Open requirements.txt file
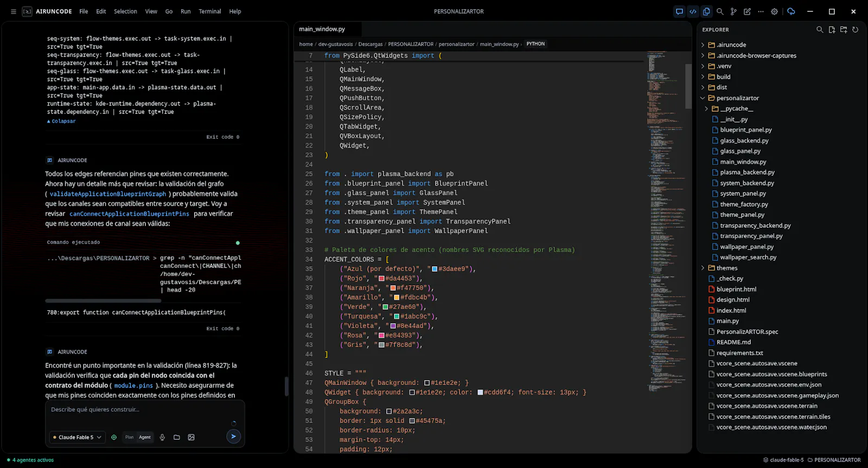This screenshot has width=868, height=468. (x=739, y=353)
